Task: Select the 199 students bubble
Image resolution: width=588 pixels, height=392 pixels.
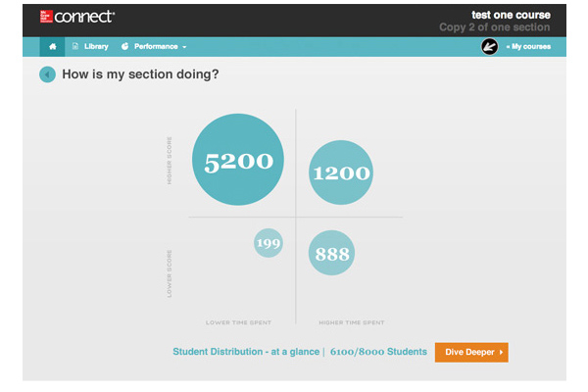Action: [269, 243]
